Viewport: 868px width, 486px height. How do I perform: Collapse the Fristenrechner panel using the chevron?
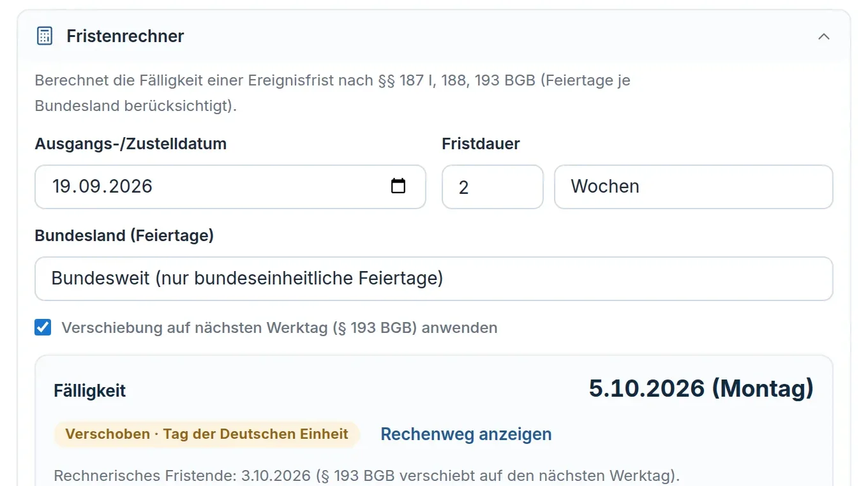tap(824, 36)
